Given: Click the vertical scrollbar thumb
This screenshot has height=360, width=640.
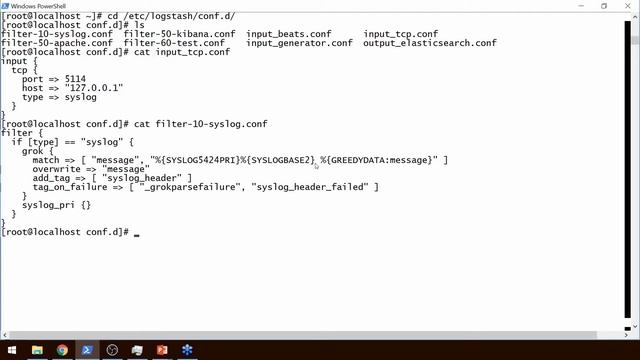Looking at the screenshot, I should 636,40.
